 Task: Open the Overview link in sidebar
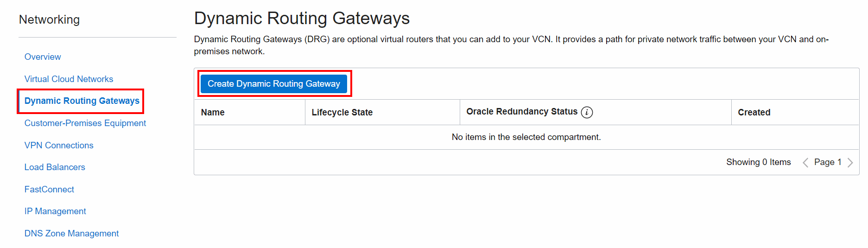(x=43, y=57)
